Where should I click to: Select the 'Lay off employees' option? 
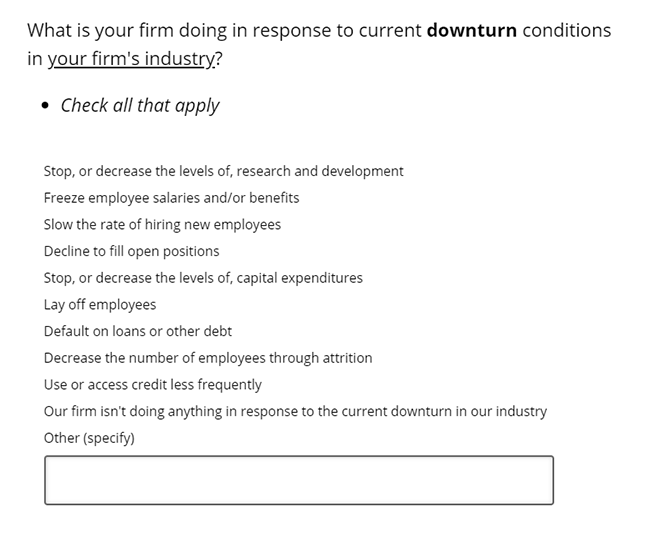point(100,305)
